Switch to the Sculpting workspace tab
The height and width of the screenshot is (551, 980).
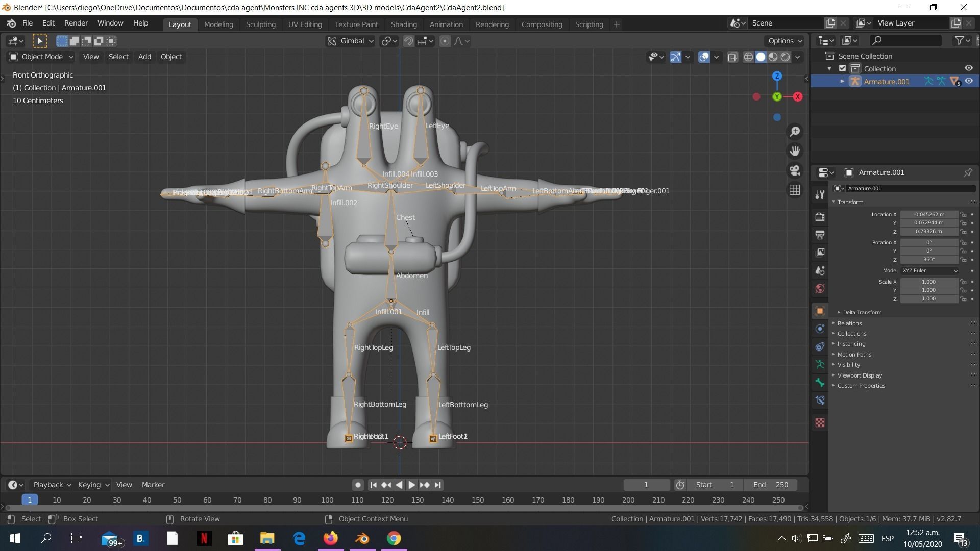260,24
